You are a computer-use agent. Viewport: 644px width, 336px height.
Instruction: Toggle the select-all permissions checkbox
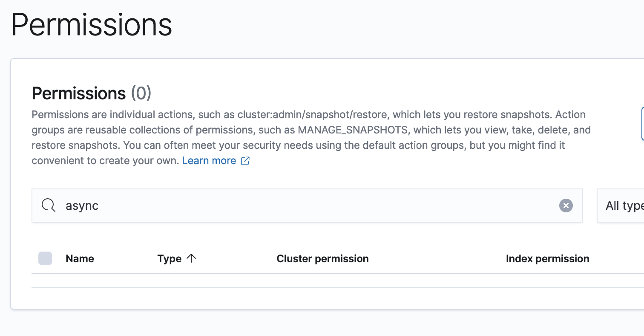pyautogui.click(x=45, y=258)
